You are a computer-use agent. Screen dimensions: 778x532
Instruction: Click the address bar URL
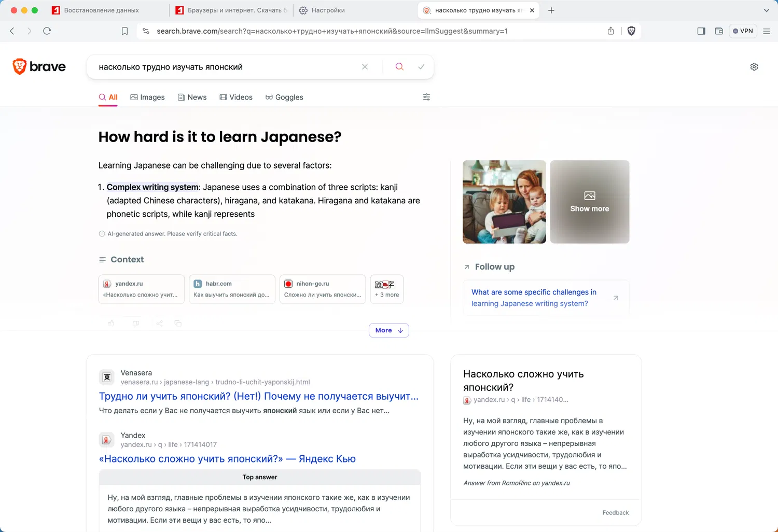(332, 31)
